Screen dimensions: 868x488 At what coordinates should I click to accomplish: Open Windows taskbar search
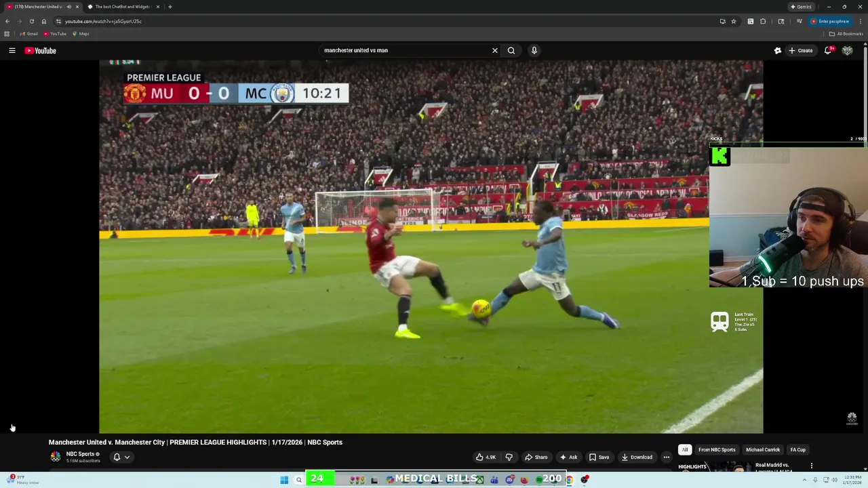tap(298, 480)
